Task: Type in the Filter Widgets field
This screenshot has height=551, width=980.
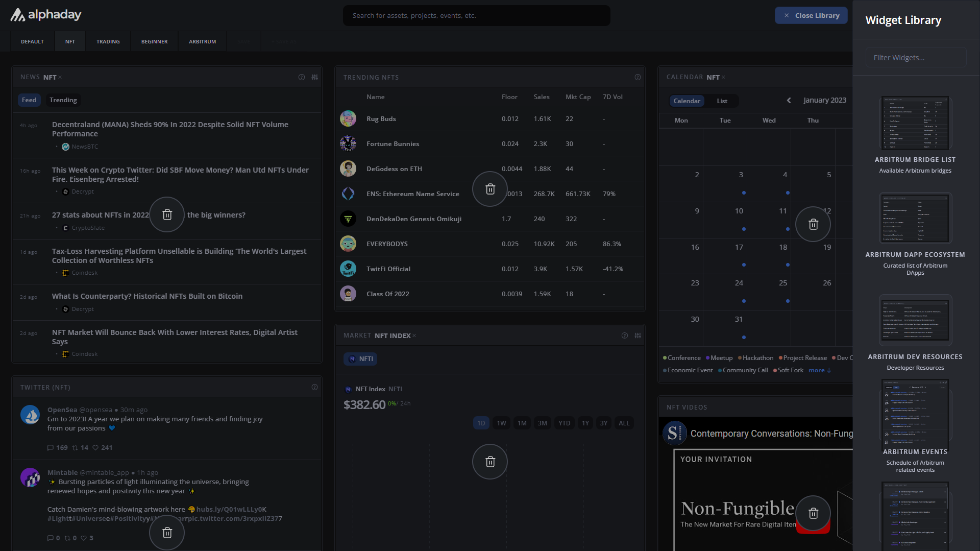Action: pos(916,57)
